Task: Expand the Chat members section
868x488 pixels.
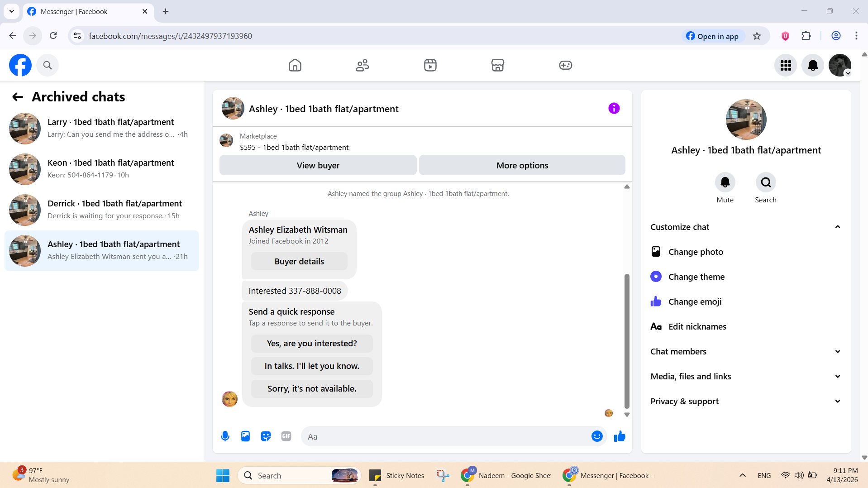Action: pyautogui.click(x=746, y=351)
